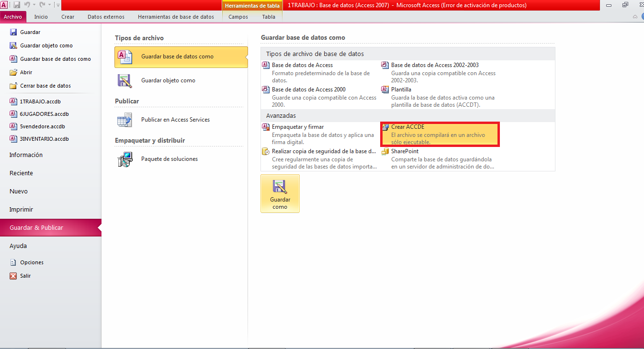Click the Paquete de soluciones icon
Image resolution: width=644 pixels, height=349 pixels.
(x=125, y=158)
